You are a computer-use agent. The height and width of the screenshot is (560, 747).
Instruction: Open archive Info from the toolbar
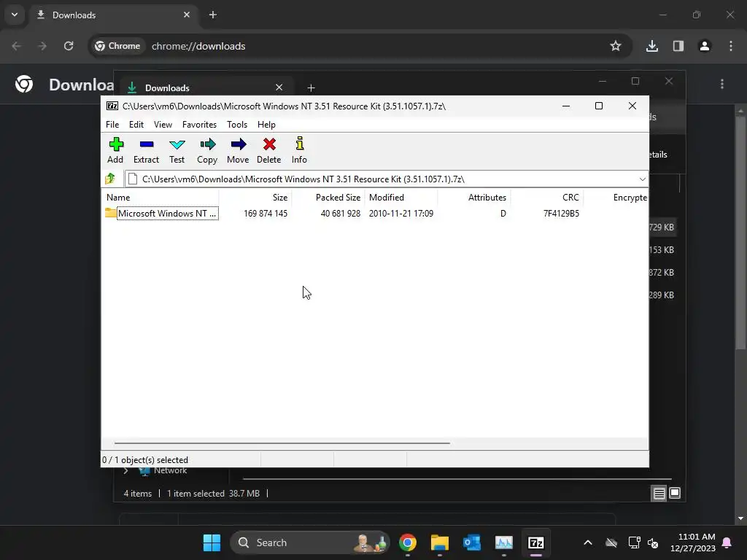(x=299, y=150)
